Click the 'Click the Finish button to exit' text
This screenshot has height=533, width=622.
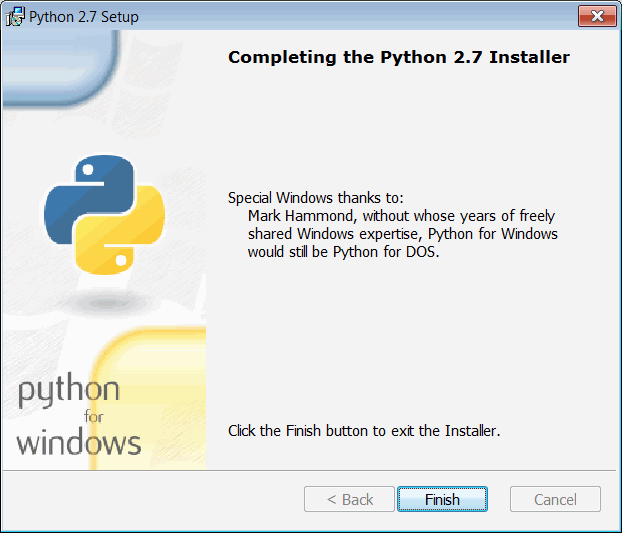click(x=364, y=431)
